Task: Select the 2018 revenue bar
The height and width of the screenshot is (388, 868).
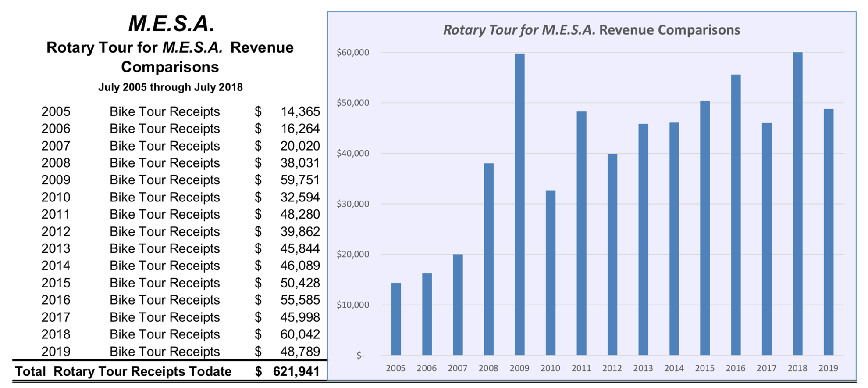Action: pos(797,204)
